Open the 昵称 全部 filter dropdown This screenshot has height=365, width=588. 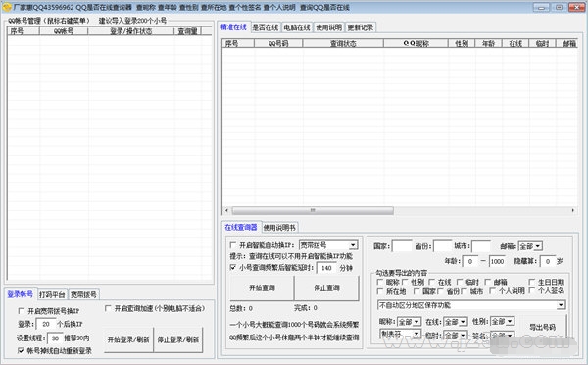point(409,322)
